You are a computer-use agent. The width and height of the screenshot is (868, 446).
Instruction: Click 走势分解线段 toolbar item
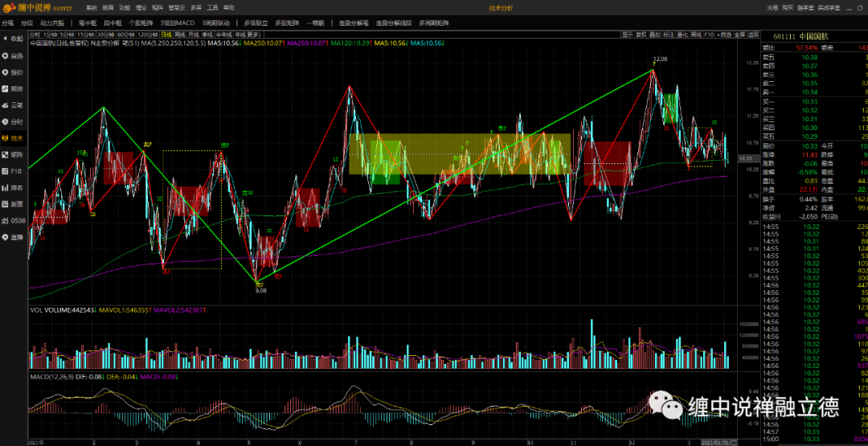point(394,23)
